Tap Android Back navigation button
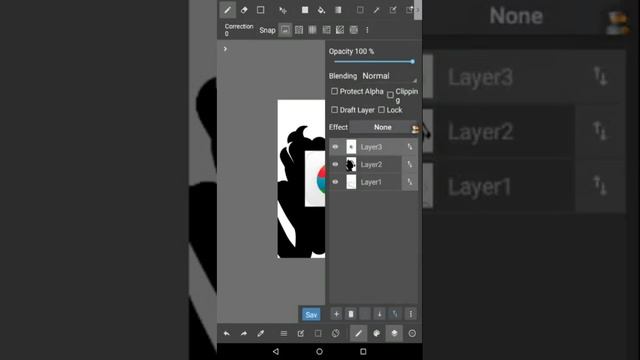 click(276, 351)
